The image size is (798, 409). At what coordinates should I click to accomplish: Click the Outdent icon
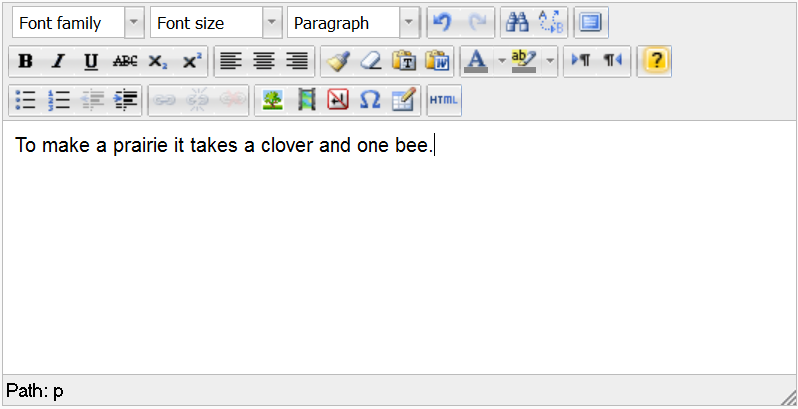[92, 100]
